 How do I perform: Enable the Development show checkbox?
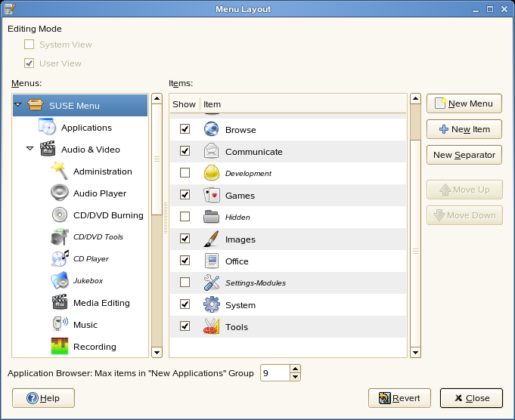(x=185, y=174)
